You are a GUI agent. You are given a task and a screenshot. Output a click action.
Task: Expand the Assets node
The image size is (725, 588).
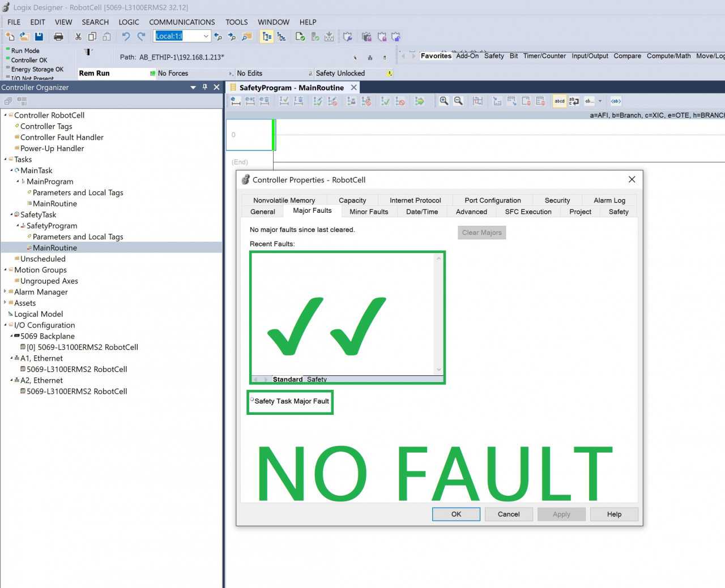pyautogui.click(x=6, y=303)
